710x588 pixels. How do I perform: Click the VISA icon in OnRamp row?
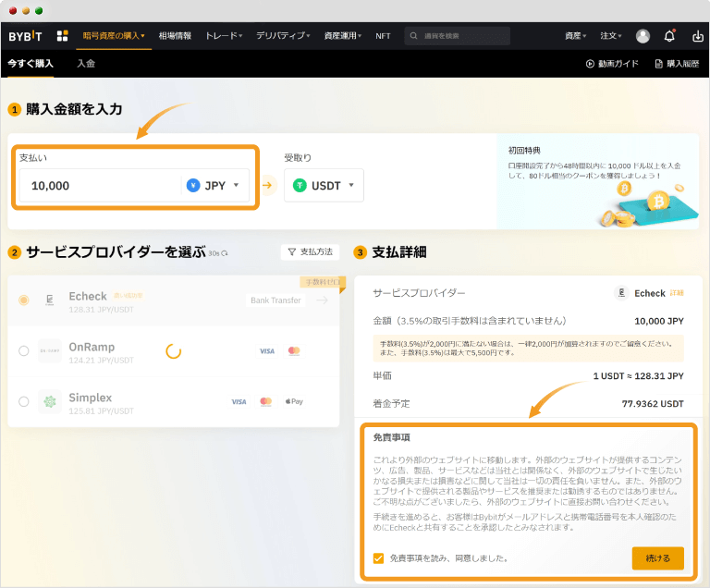click(266, 351)
